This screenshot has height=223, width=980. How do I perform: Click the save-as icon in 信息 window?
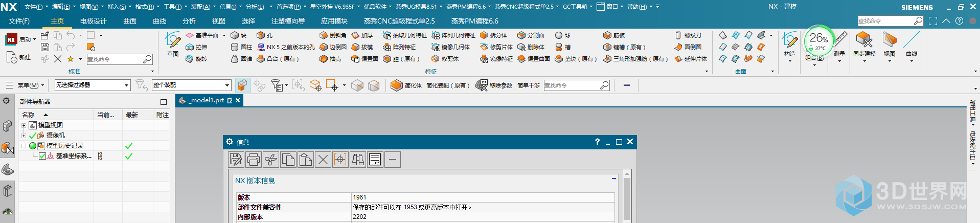coord(236,160)
